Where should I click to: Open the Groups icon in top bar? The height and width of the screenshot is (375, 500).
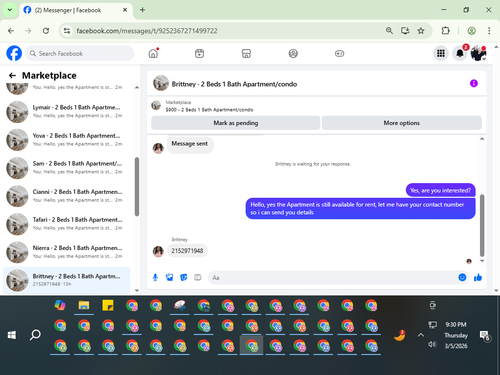[x=293, y=53]
